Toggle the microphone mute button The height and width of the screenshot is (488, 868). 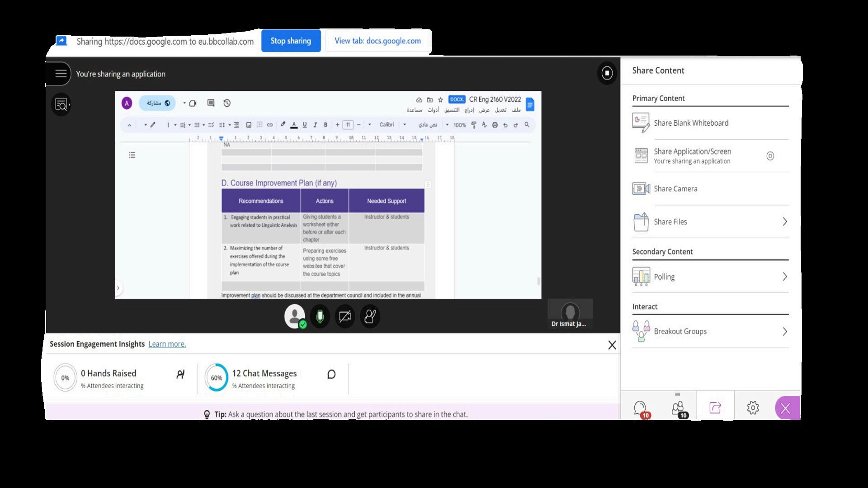coord(320,316)
